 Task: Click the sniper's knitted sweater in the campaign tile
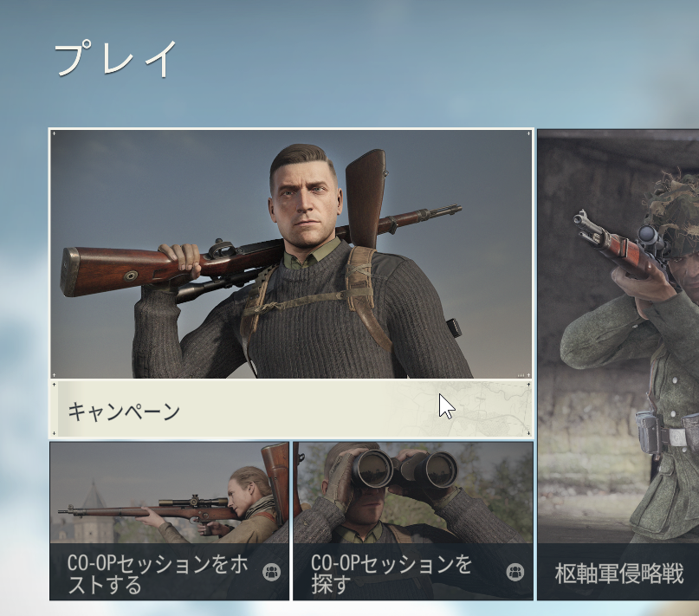click(312, 321)
